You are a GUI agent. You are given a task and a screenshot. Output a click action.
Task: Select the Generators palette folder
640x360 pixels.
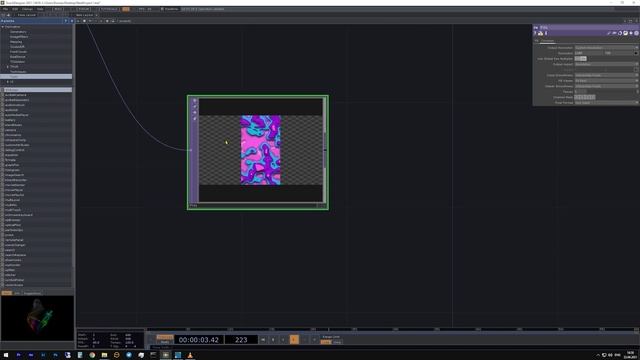pyautogui.click(x=18, y=32)
